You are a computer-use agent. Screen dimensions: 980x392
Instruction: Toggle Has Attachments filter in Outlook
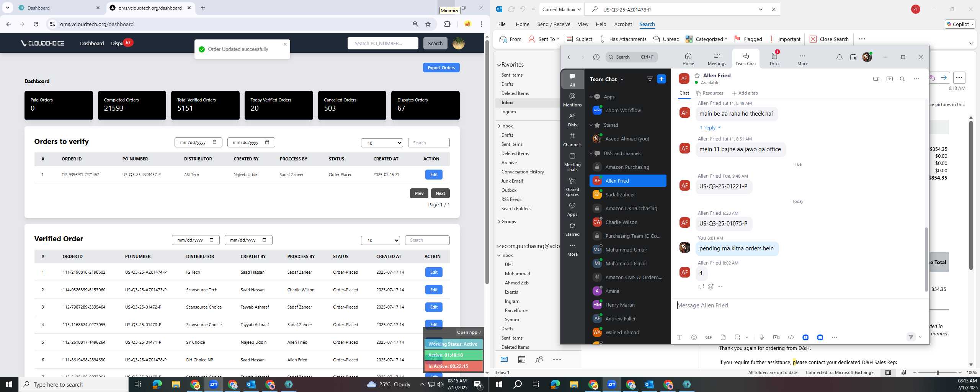(623, 39)
